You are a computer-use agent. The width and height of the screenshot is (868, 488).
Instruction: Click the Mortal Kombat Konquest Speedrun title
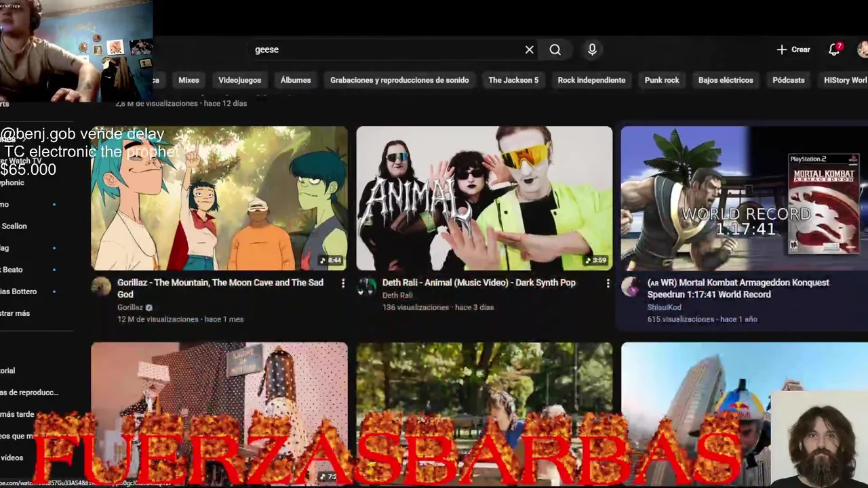[738, 288]
